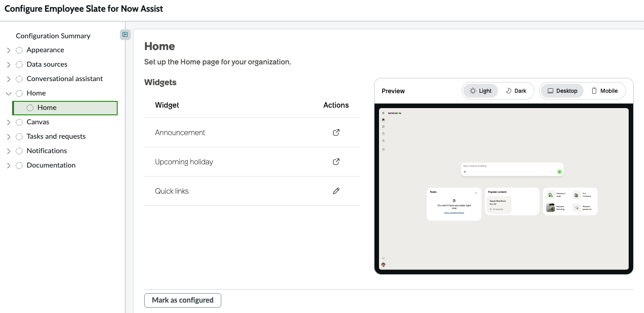Expand Data sources section chevron

(x=9, y=64)
